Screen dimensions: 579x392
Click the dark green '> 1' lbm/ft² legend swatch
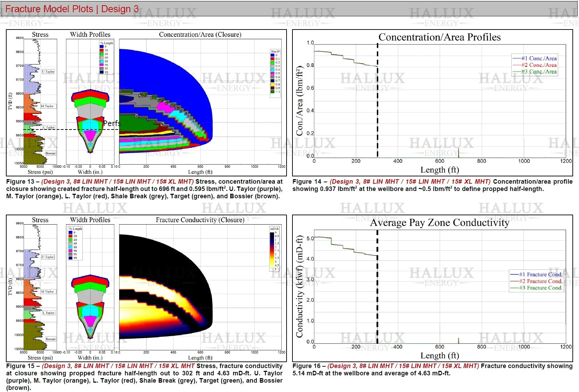pyautogui.click(x=273, y=92)
